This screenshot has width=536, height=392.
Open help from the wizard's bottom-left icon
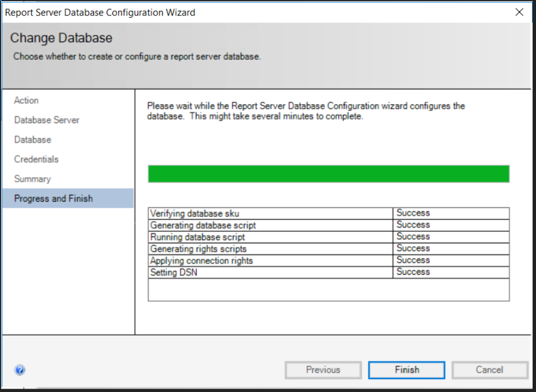click(x=19, y=370)
